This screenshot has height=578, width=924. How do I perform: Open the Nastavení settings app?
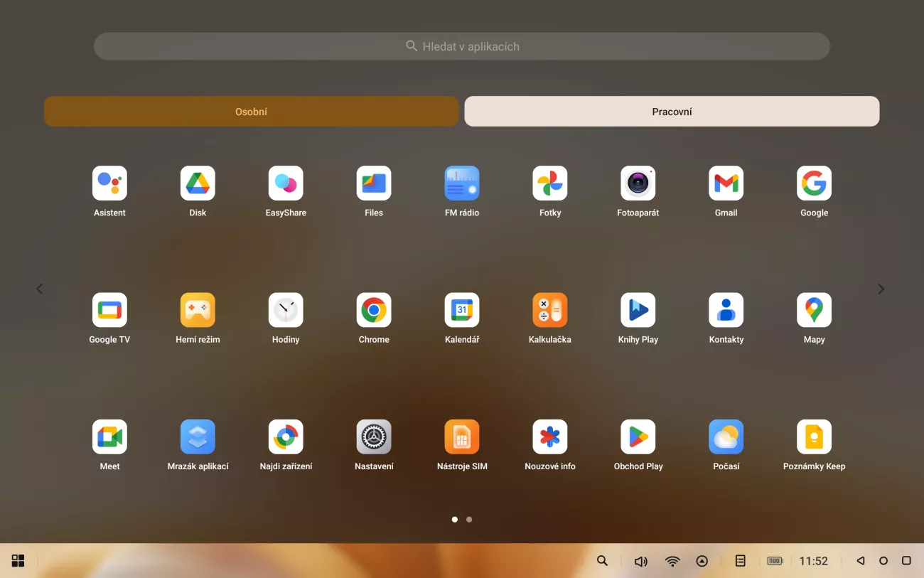click(374, 437)
